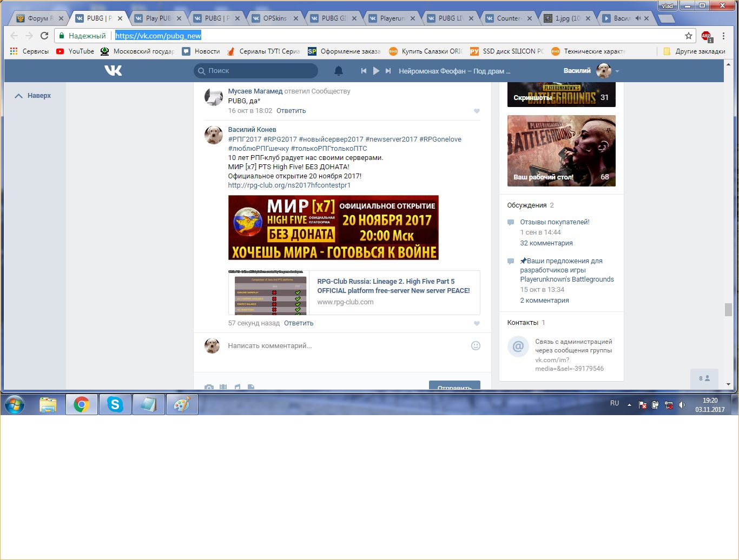Expand the Василий profile dropdown menu
The width and height of the screenshot is (739, 560).
pyautogui.click(x=617, y=71)
